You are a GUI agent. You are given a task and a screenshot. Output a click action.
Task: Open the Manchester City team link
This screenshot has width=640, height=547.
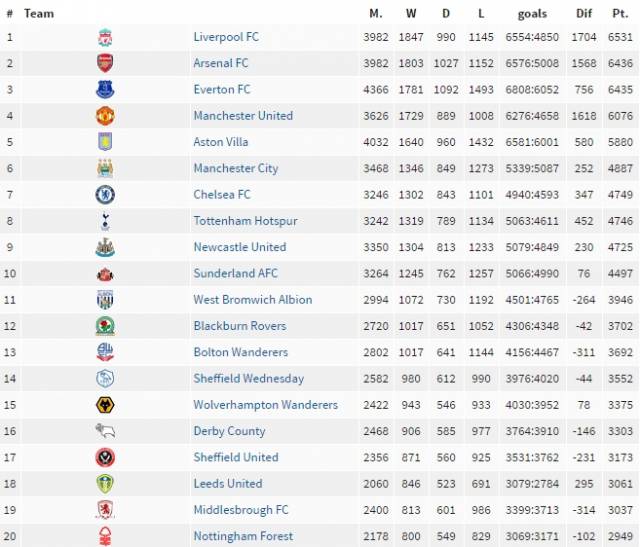[x=236, y=168]
